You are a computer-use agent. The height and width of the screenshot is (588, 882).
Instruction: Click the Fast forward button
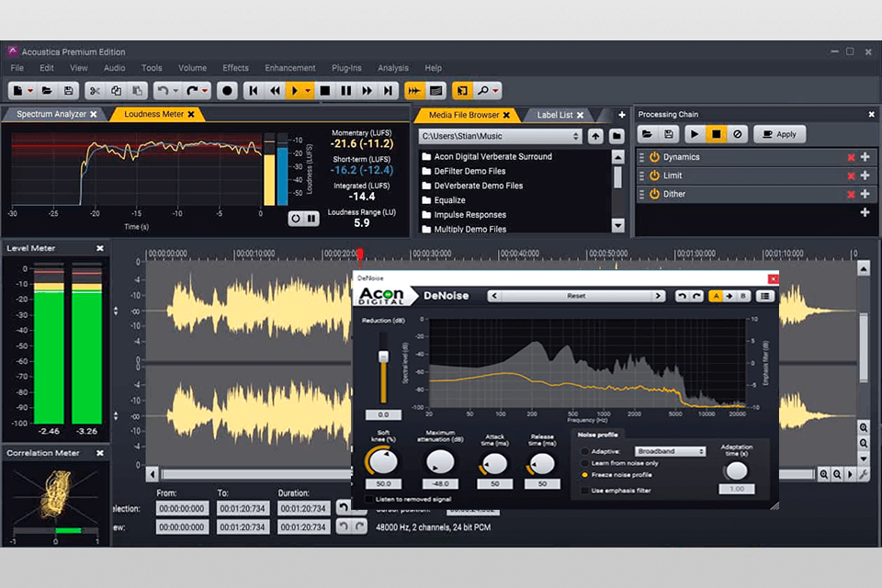point(367,91)
